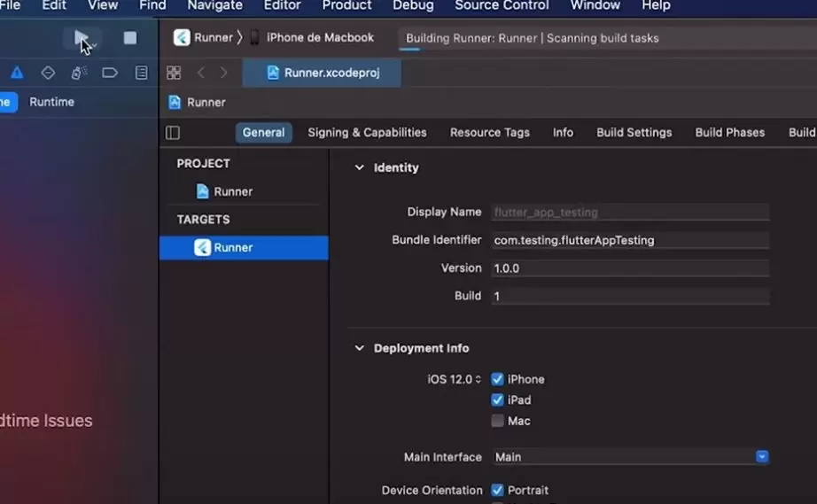The width and height of the screenshot is (817, 504).
Task: Run the build with the Play button
Action: (82, 38)
